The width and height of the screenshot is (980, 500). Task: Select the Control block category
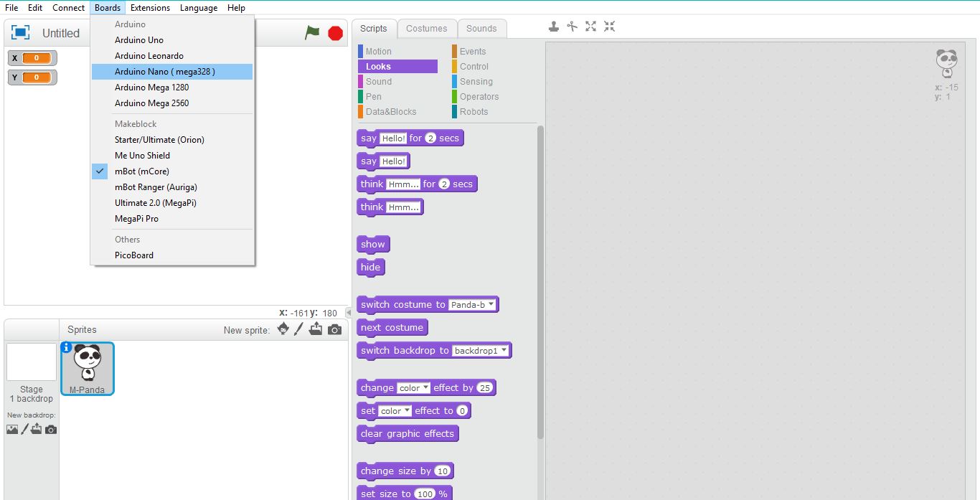point(473,67)
